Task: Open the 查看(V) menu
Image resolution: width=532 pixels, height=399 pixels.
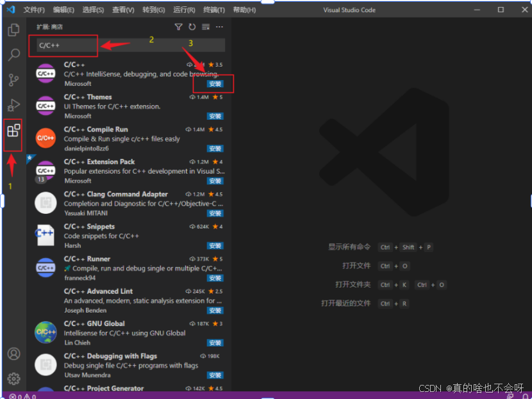Action: pos(123,10)
